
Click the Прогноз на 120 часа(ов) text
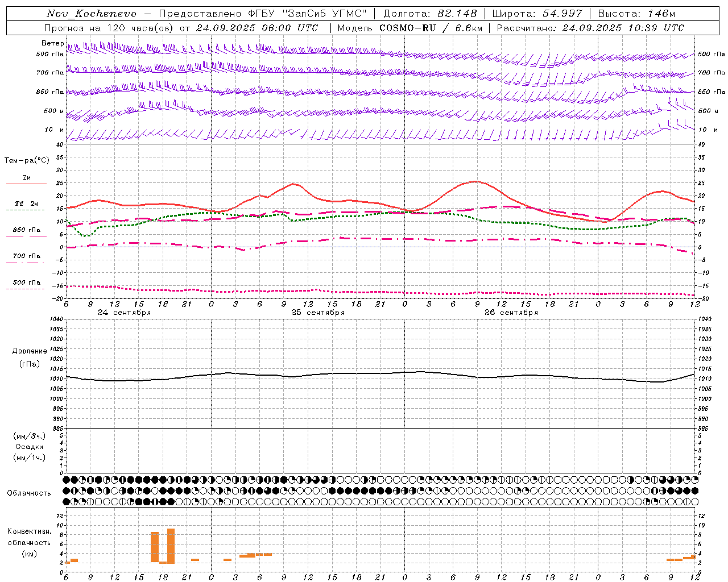click(110, 28)
